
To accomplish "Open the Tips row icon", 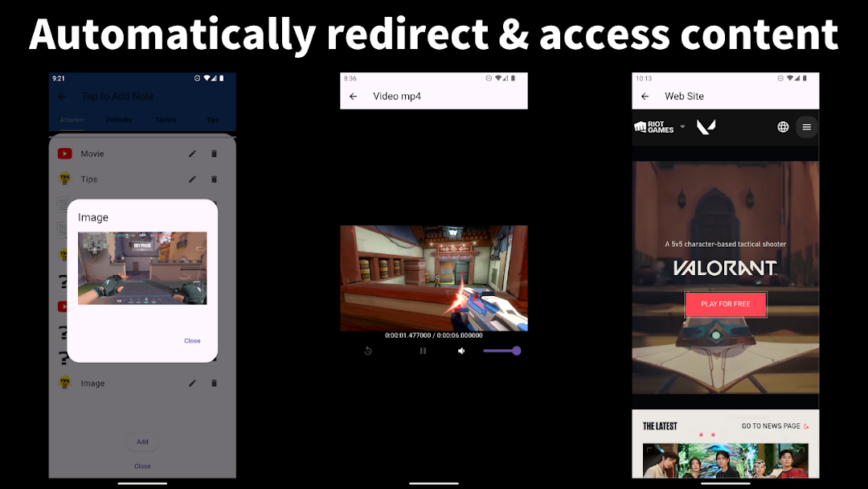I will (65, 179).
